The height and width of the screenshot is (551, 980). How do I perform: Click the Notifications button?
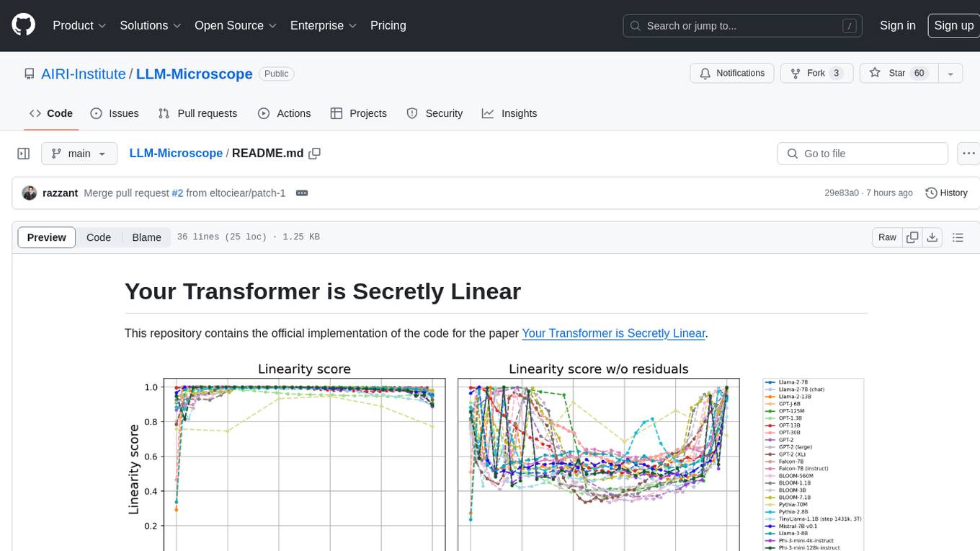tap(732, 74)
